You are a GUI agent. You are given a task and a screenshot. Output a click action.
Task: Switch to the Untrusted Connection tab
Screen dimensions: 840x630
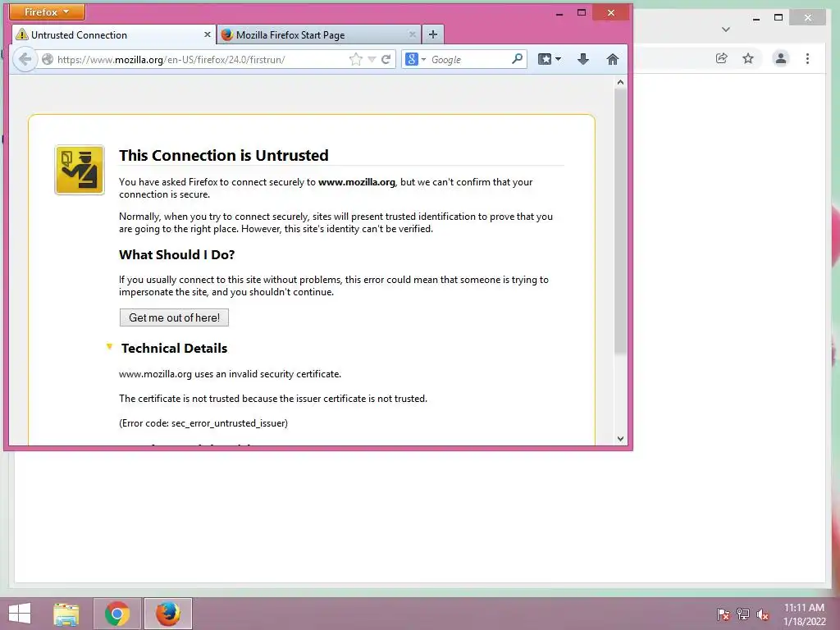pos(113,34)
